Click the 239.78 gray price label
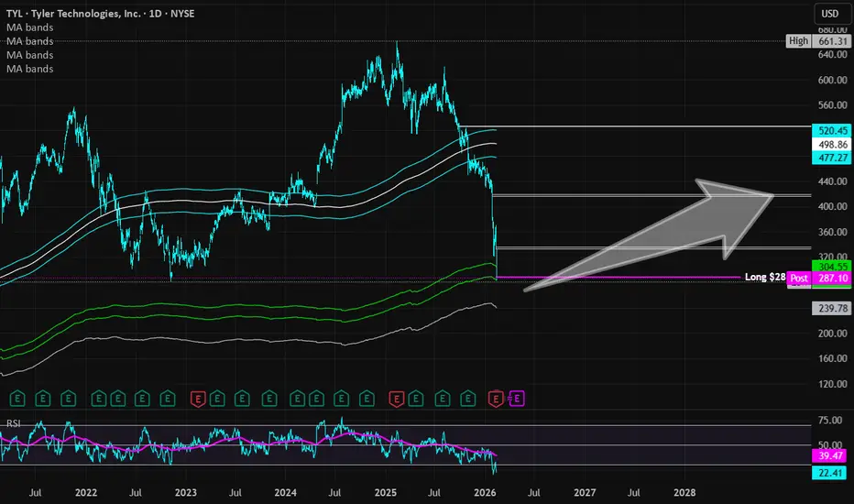Screen dimensions: 854x504 832,309
